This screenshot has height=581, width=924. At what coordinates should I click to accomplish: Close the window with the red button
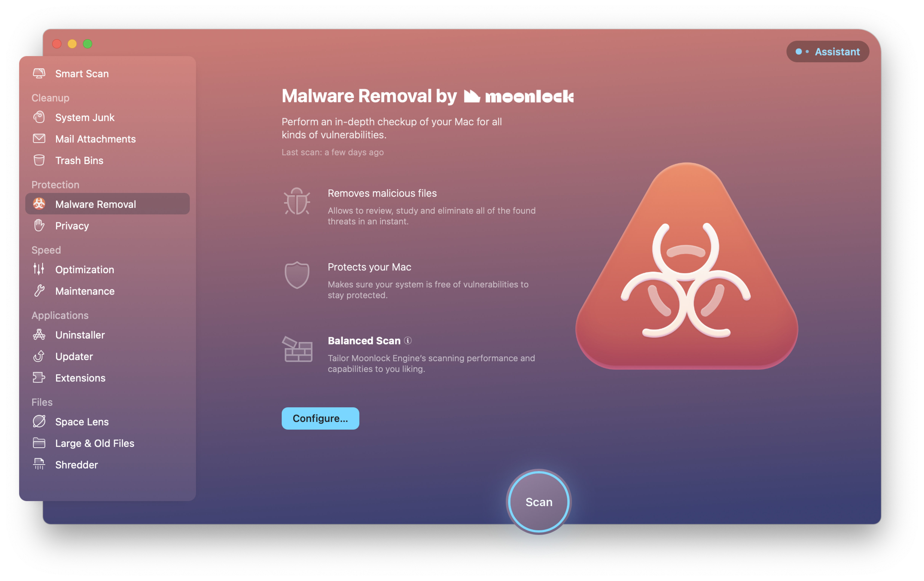[x=57, y=44]
